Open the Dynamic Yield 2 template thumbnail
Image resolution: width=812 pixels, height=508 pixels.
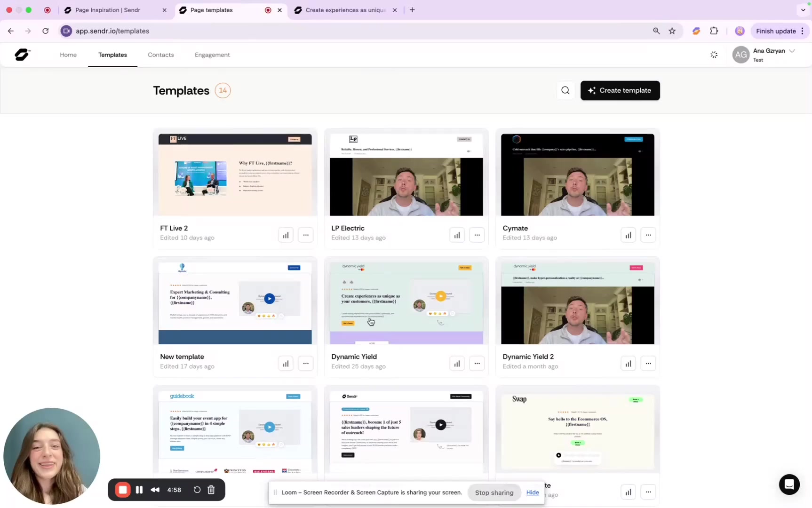point(577,303)
